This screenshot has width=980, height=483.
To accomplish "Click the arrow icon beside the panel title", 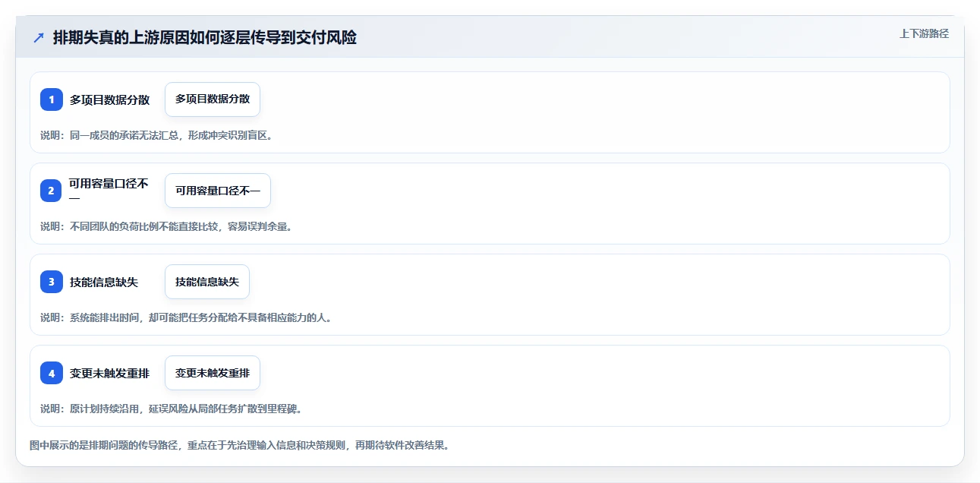I will tap(39, 37).
